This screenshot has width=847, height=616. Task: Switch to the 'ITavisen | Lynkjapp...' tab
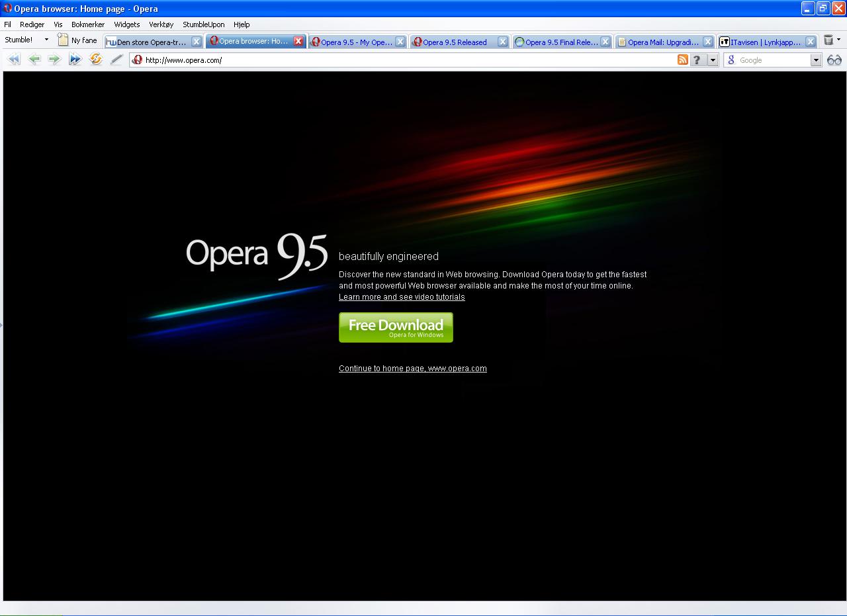[768, 42]
